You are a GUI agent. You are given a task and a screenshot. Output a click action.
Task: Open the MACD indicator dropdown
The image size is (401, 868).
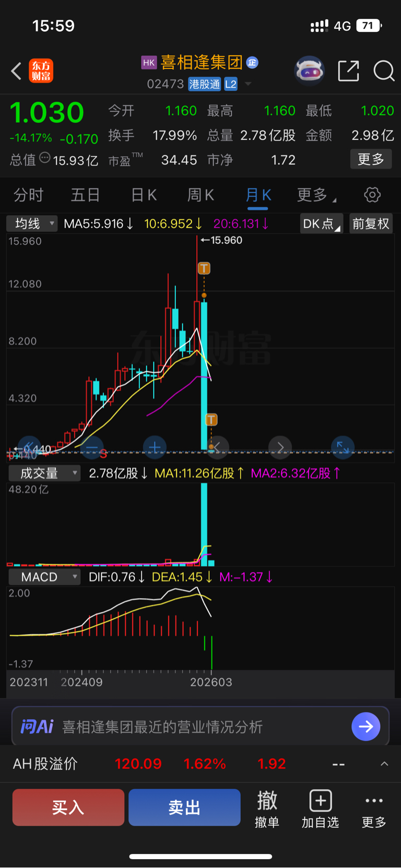click(44, 577)
